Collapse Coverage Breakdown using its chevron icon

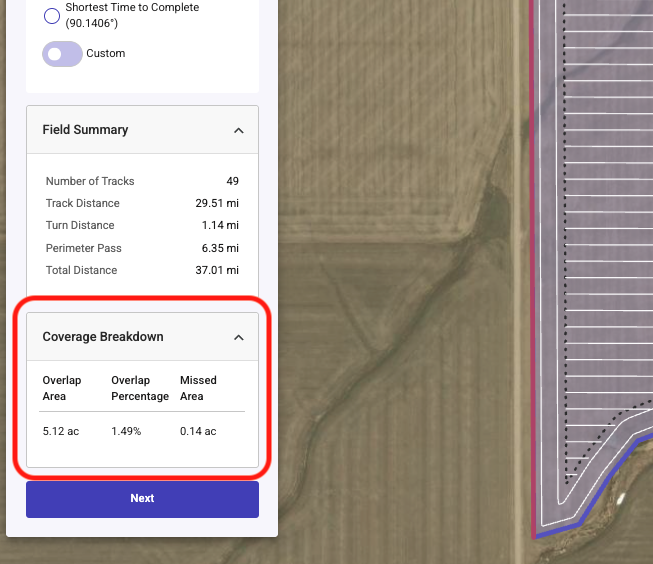(x=239, y=337)
